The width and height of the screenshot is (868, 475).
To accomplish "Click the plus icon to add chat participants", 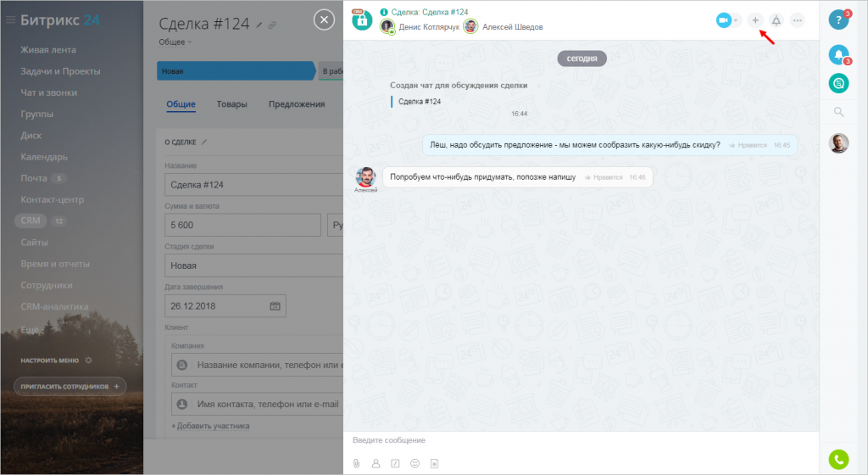I will [755, 20].
